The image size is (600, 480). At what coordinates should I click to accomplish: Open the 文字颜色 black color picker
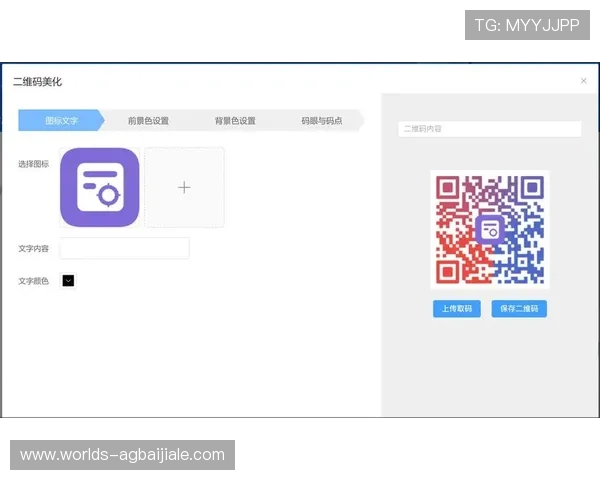(x=68, y=281)
